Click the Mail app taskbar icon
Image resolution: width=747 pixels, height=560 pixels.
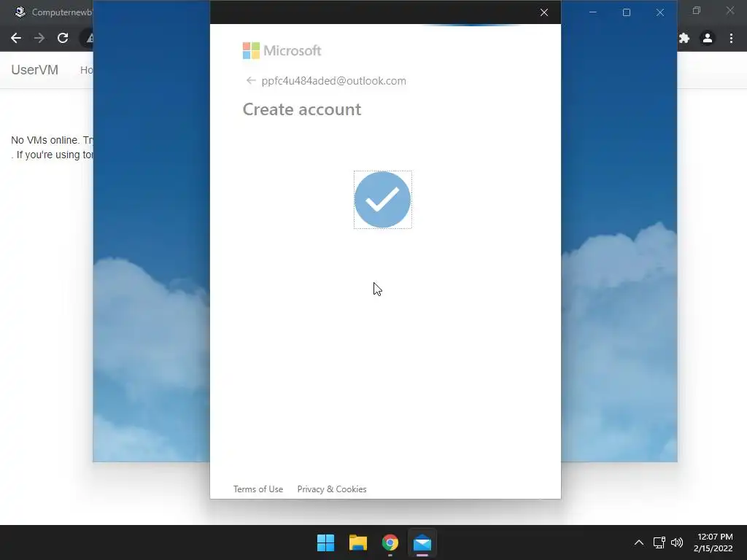pos(422,542)
